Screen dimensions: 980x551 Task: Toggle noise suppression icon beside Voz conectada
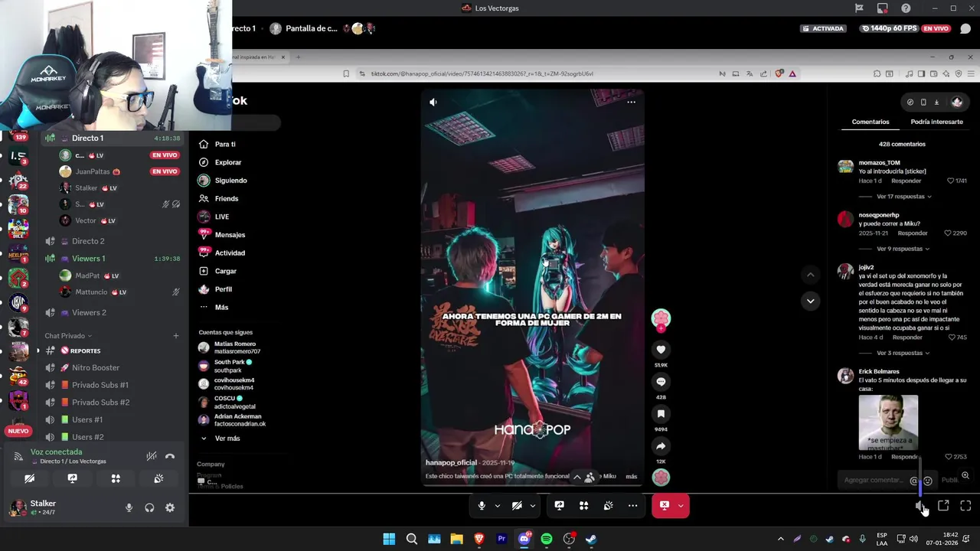[152, 456]
